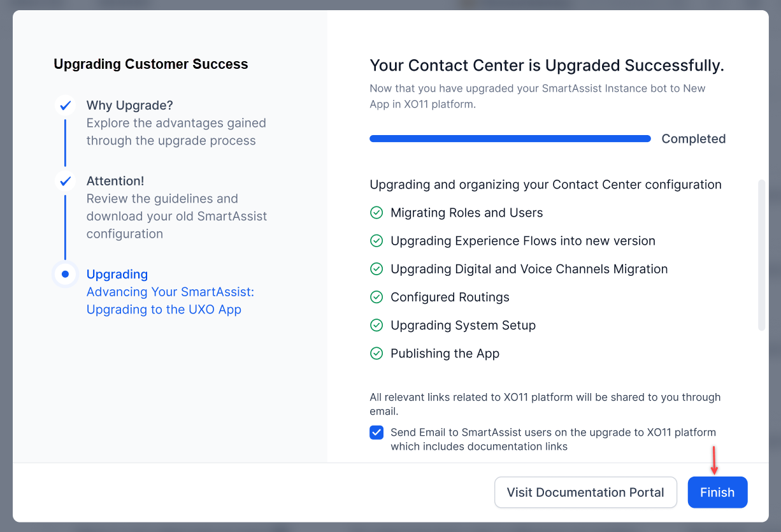Select the Upgrading step title
This screenshot has width=781, height=532.
pyautogui.click(x=117, y=274)
